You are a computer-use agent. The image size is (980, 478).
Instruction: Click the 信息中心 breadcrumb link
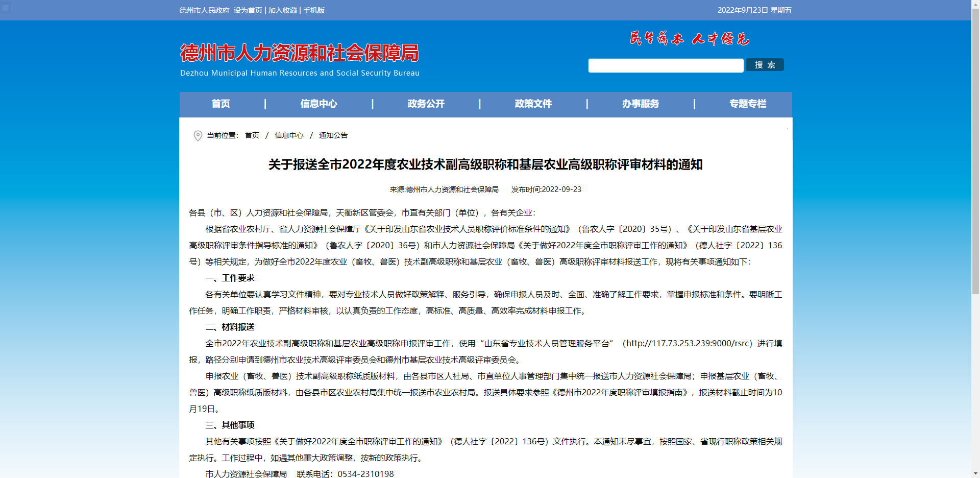[289, 135]
